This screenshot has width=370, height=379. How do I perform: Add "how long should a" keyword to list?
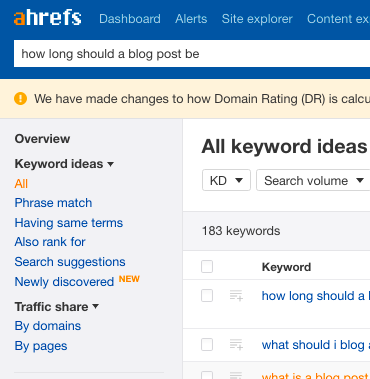(236, 296)
